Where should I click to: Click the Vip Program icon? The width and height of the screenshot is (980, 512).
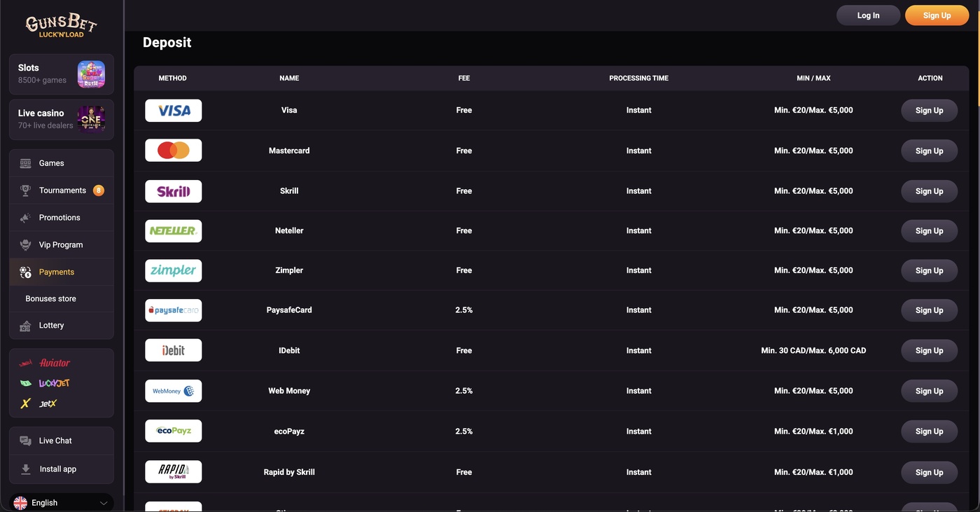[26, 245]
